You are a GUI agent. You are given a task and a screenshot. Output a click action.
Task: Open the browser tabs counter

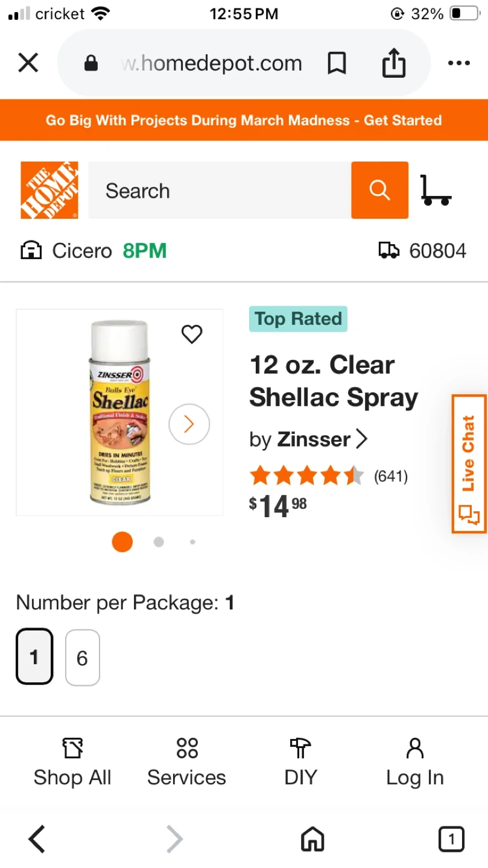tap(451, 838)
